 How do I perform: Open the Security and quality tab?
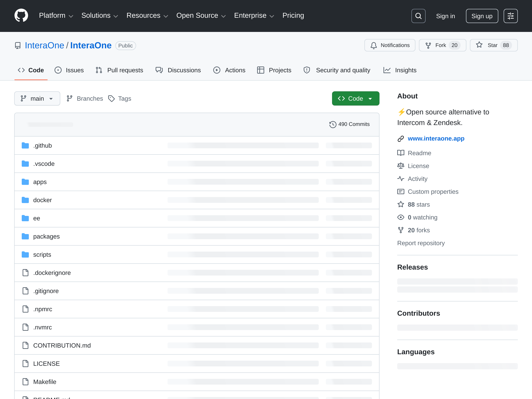pyautogui.click(x=337, y=70)
